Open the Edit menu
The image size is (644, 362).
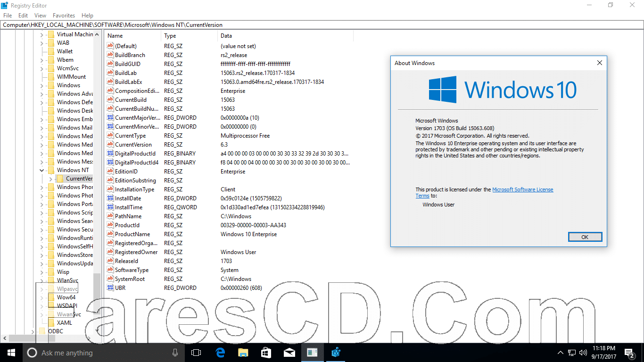click(x=23, y=16)
